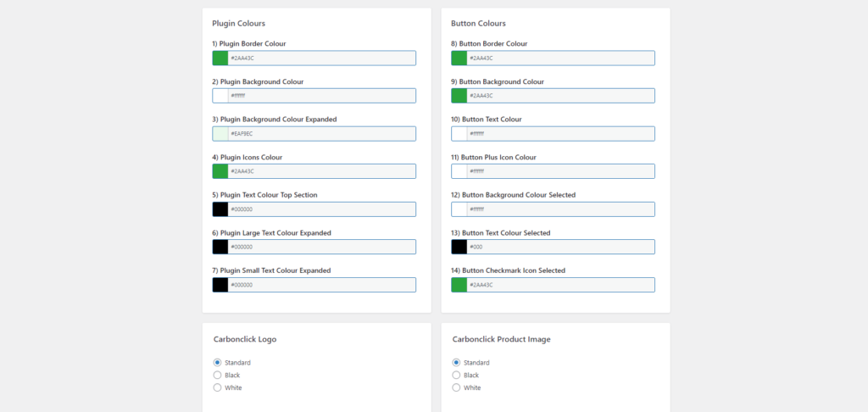Image resolution: width=868 pixels, height=412 pixels.
Task: Click the Button Colours heading
Action: 478,23
